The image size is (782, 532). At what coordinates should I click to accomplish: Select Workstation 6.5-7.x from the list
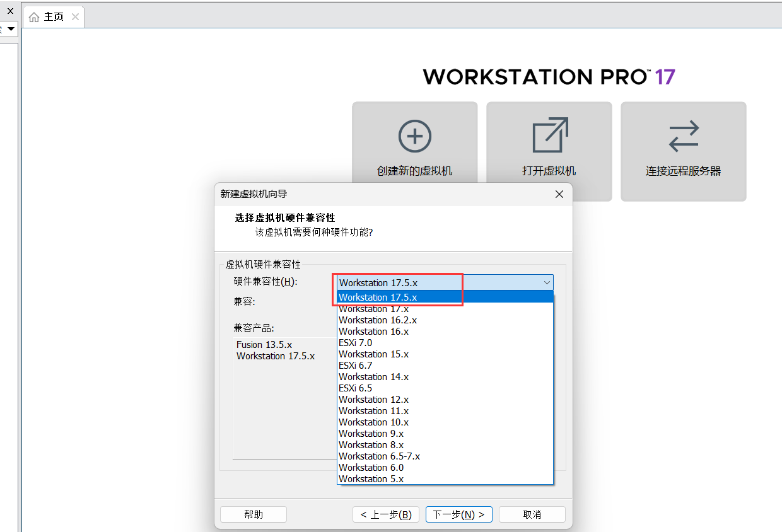point(445,456)
